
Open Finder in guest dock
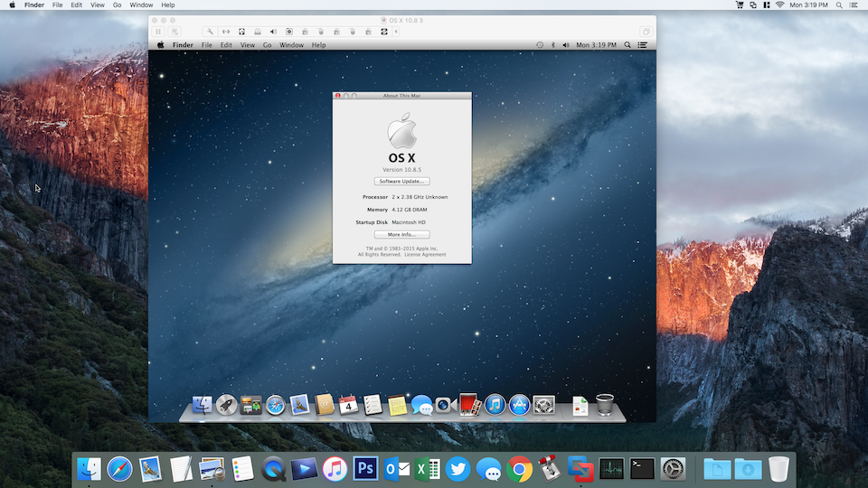pyautogui.click(x=202, y=405)
